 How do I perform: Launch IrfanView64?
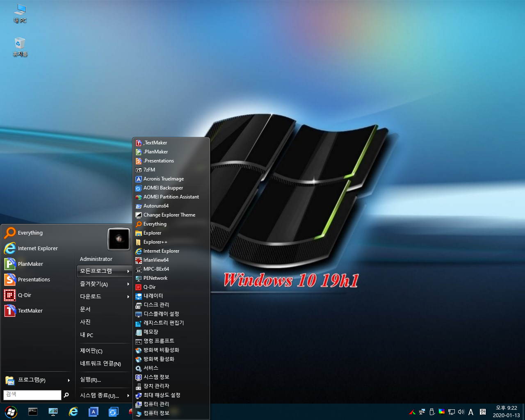click(x=171, y=260)
